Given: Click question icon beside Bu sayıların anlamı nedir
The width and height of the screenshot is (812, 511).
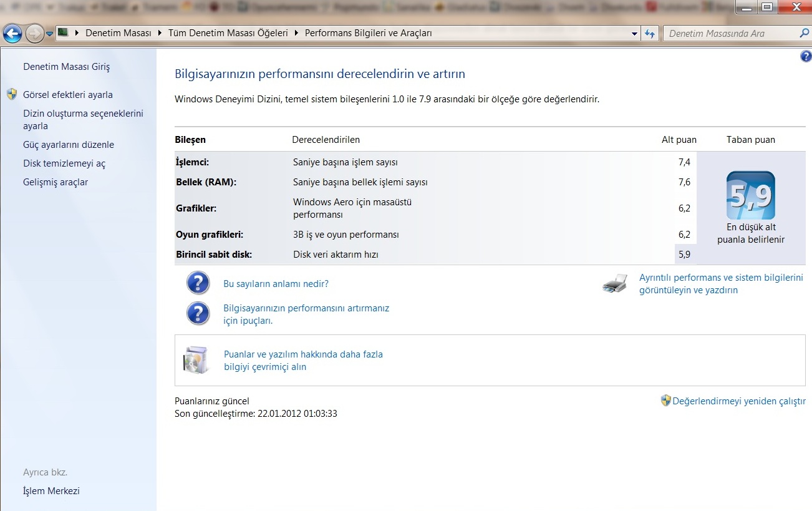Looking at the screenshot, I should (198, 283).
